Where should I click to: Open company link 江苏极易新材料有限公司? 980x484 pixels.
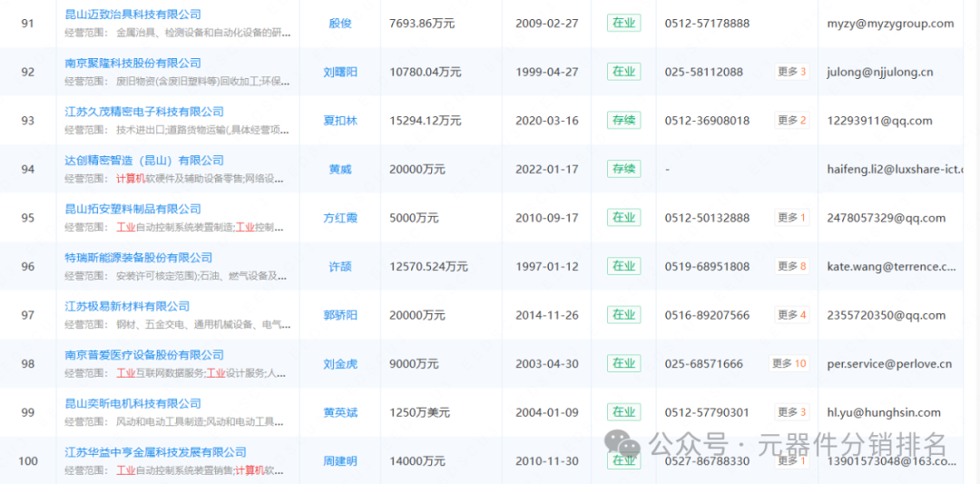pyautogui.click(x=128, y=306)
